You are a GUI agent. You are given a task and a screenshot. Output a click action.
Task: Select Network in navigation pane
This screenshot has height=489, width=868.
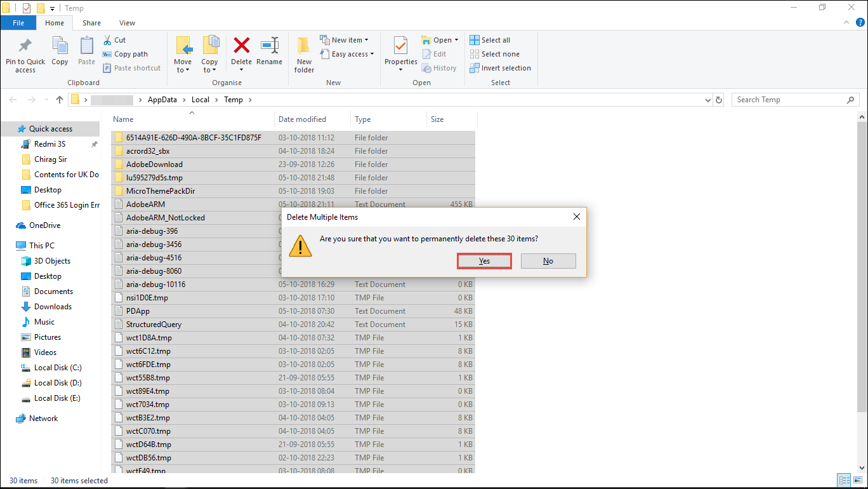tap(43, 419)
